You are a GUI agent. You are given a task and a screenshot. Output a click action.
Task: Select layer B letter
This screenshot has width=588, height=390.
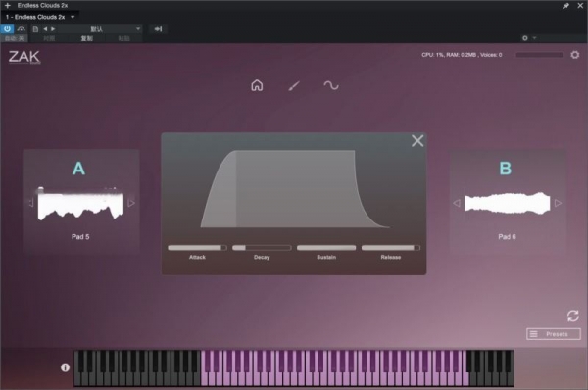click(x=506, y=169)
